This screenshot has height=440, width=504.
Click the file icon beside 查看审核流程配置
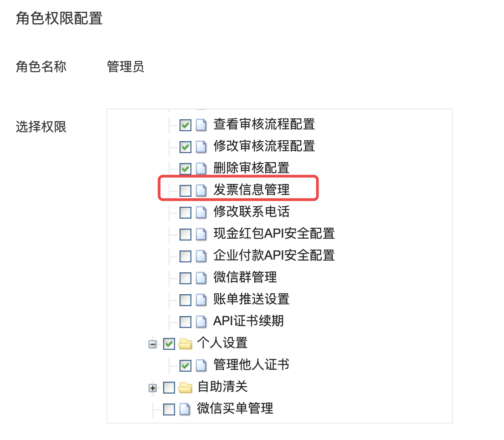pos(201,125)
